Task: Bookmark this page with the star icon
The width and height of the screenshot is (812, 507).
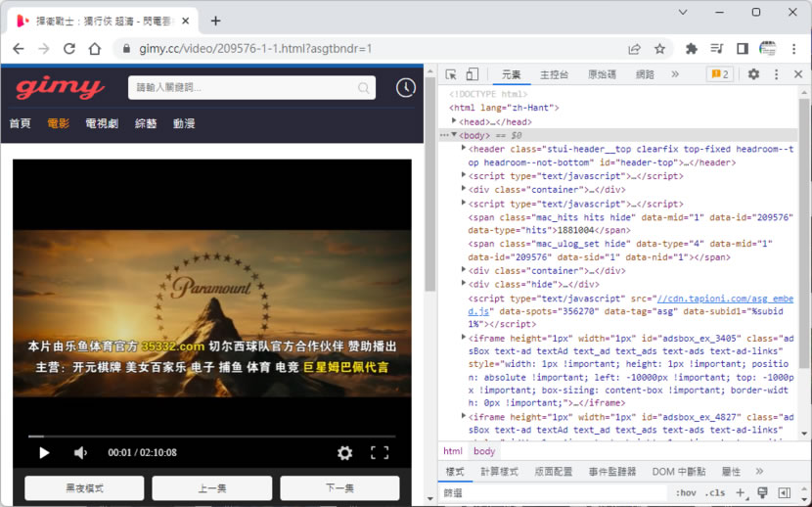Action: tap(659, 49)
